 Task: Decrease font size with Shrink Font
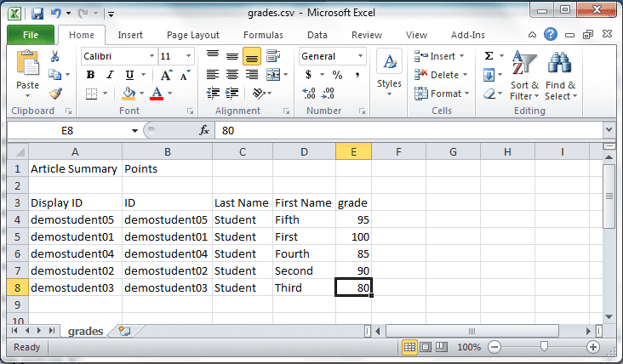pyautogui.click(x=185, y=75)
